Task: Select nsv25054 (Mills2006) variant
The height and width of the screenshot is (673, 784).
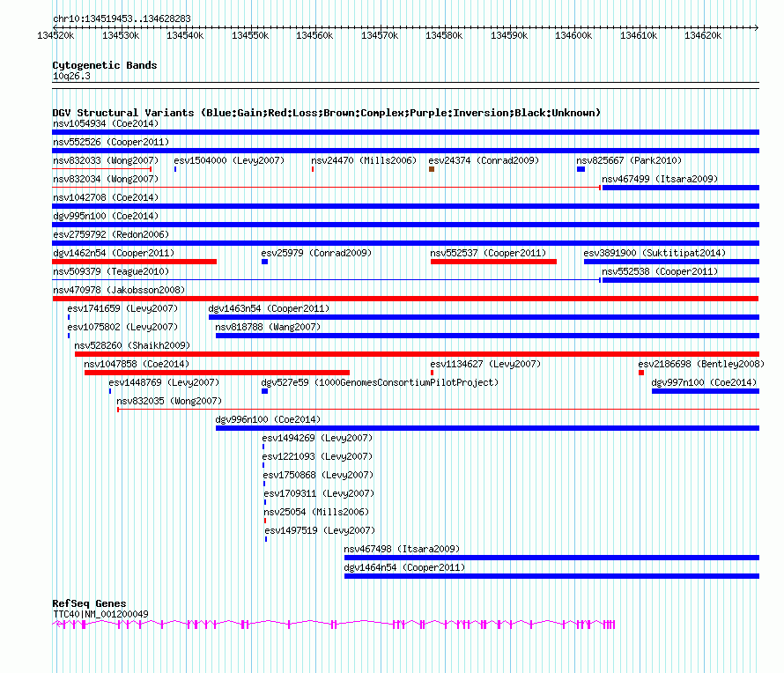Action: (316, 512)
